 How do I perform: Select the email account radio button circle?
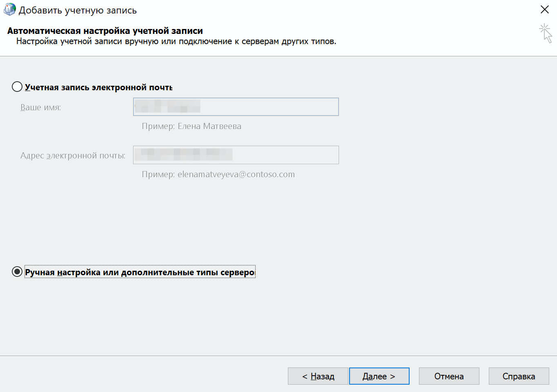click(x=17, y=87)
